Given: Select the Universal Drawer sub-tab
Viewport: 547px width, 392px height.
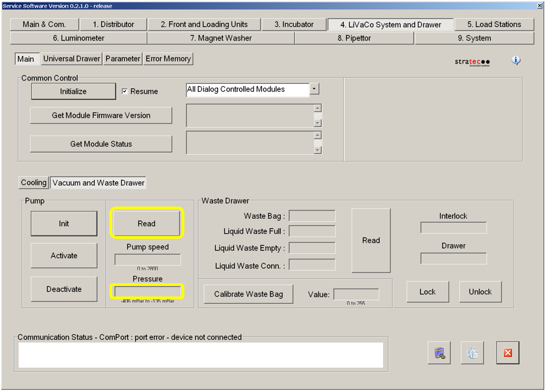Looking at the screenshot, I should (x=72, y=59).
